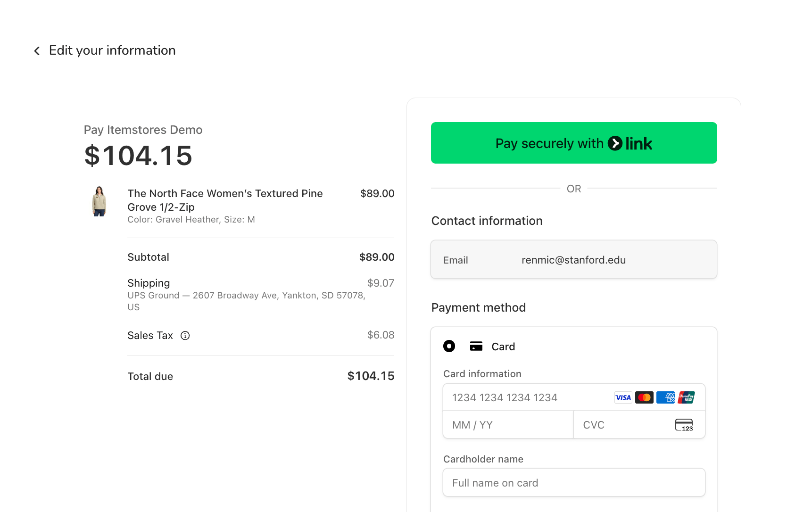Image resolution: width=812 pixels, height=512 pixels.
Task: Click the Email field showing renmic@stanford.edu
Action: pyautogui.click(x=574, y=260)
